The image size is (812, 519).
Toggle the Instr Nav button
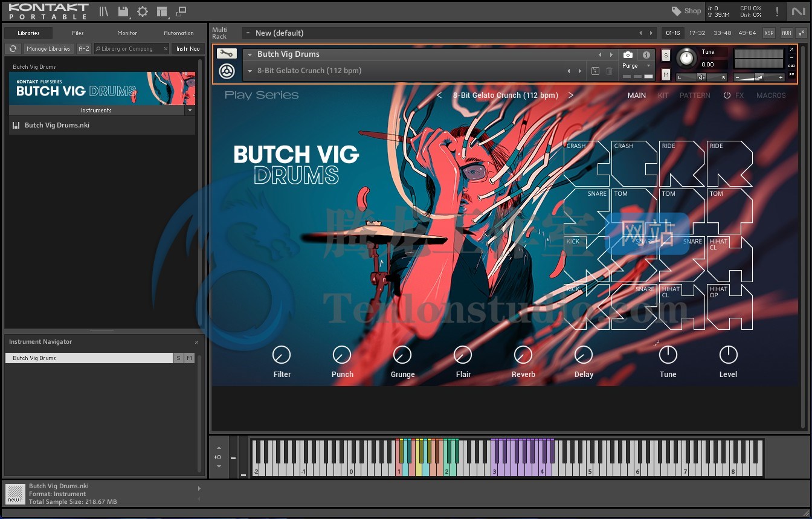[x=188, y=48]
